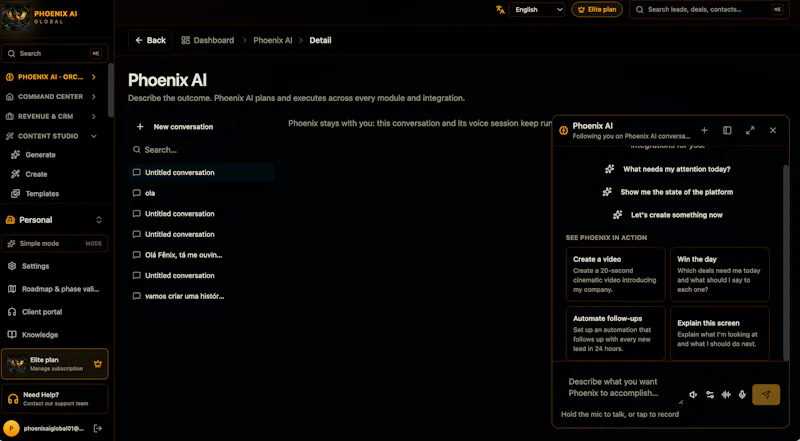Collapse the CONTENT STUDIO group
Viewport: 800px width, 441px height.
(51, 136)
